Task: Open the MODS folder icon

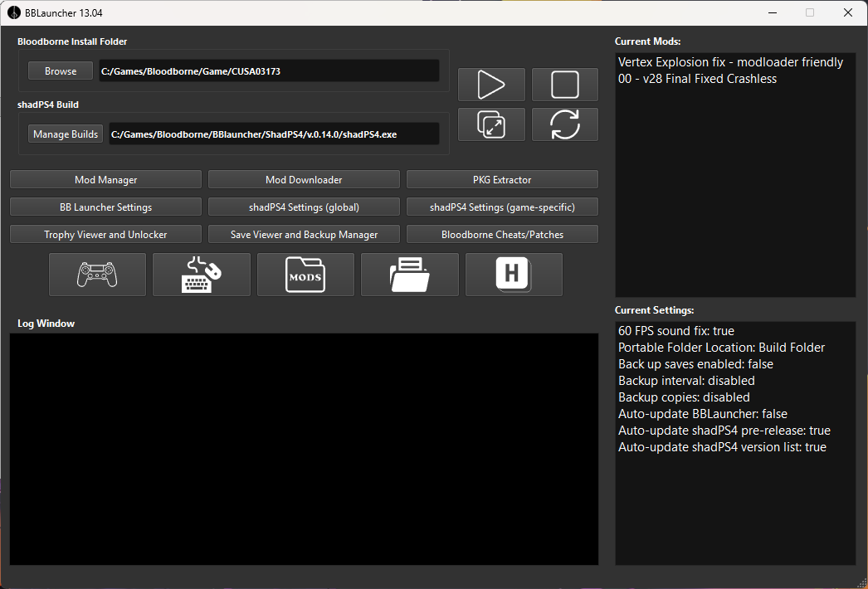Action: 305,275
